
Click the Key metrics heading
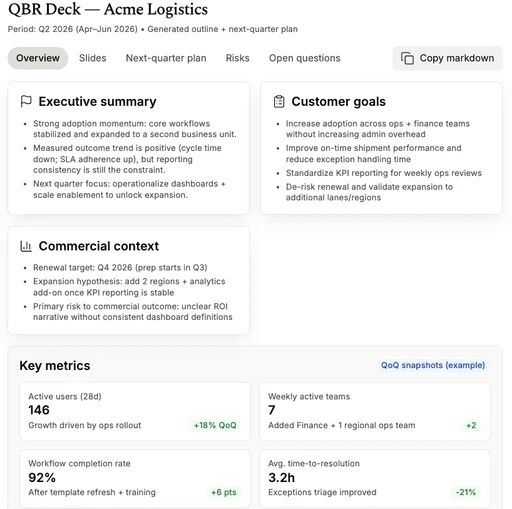pos(55,366)
